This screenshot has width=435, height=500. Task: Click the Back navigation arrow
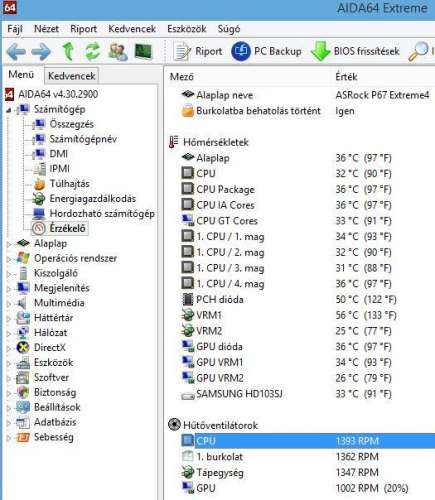[16, 51]
